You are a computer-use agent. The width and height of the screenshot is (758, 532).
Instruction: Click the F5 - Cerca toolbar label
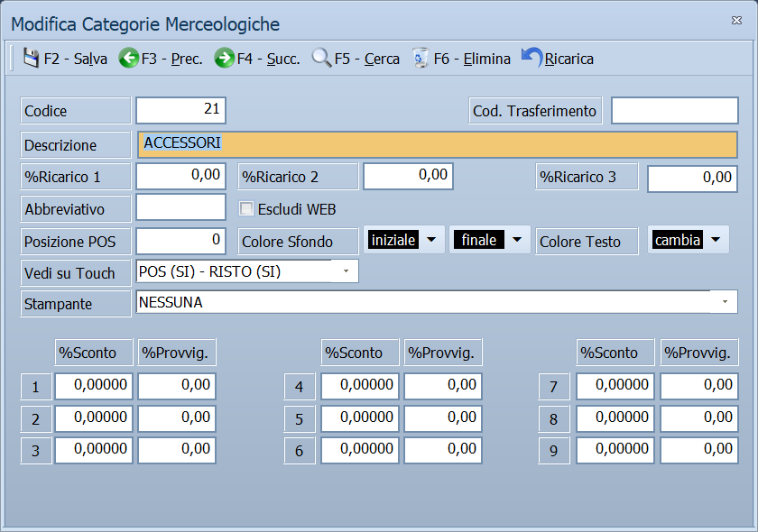pos(367,59)
